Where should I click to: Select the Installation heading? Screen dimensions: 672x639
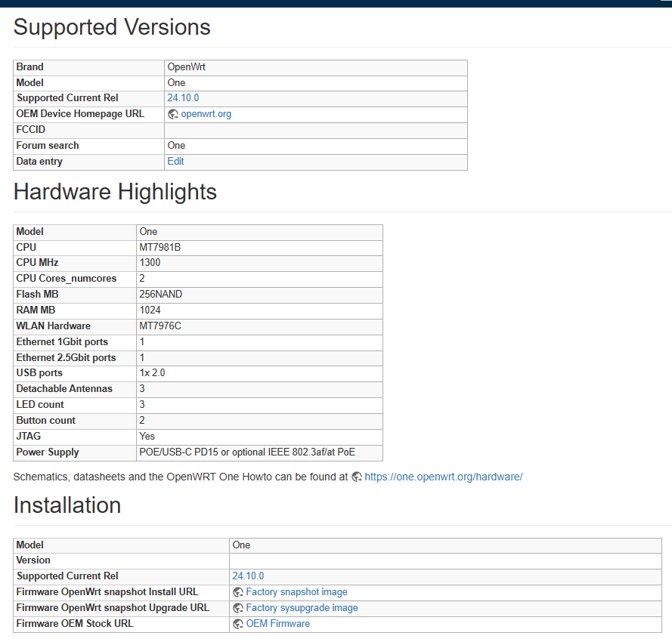(x=67, y=505)
